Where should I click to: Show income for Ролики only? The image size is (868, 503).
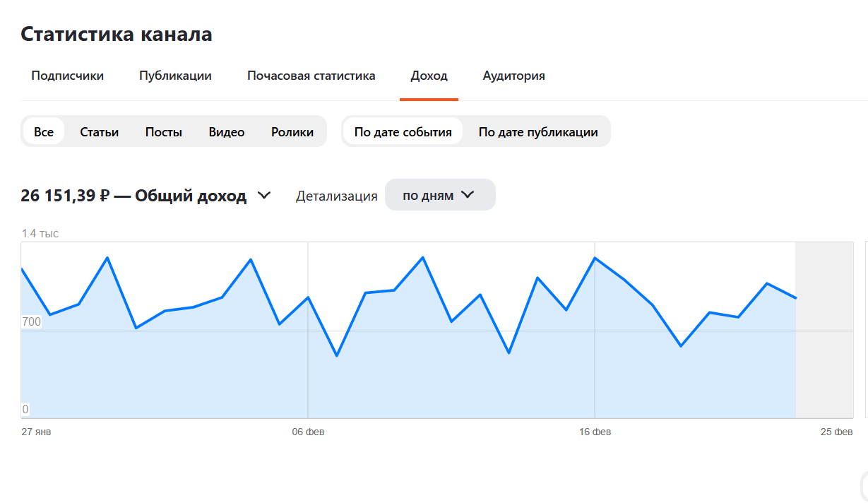pyautogui.click(x=292, y=132)
